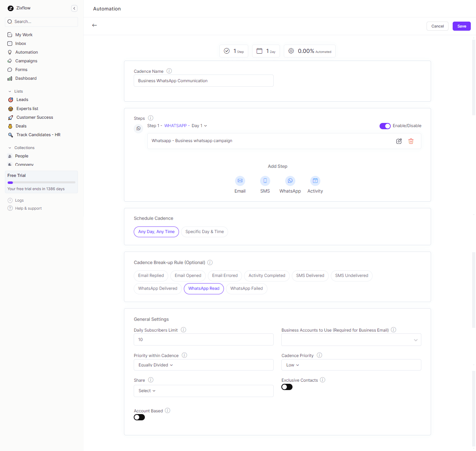The width and height of the screenshot is (476, 451).
Task: Select Specific Day & Time schedule
Action: click(204, 232)
